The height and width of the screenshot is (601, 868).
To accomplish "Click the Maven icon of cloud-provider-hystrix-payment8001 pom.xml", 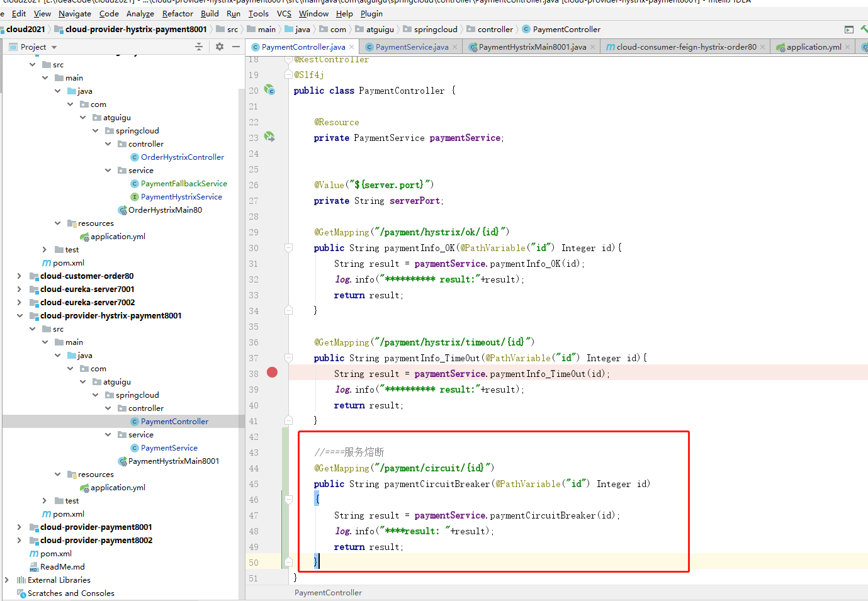I will click(47, 514).
